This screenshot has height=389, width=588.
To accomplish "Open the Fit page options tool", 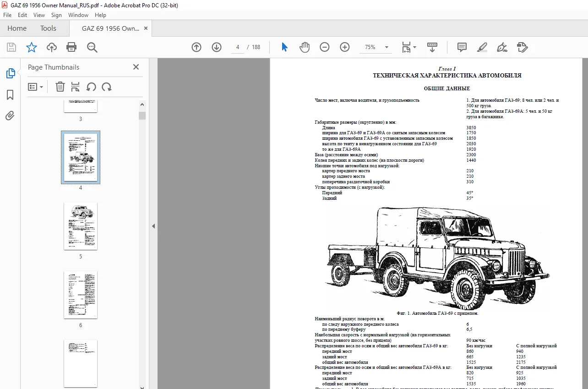I will (x=406, y=47).
